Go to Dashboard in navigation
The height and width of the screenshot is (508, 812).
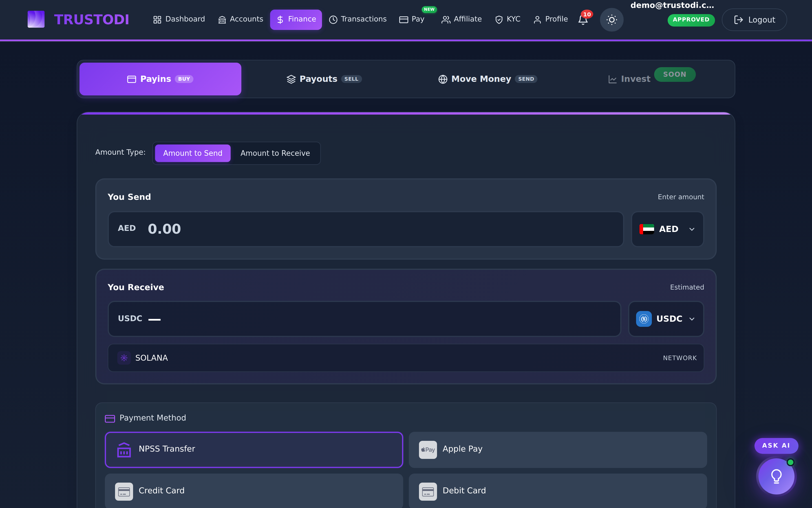click(179, 19)
